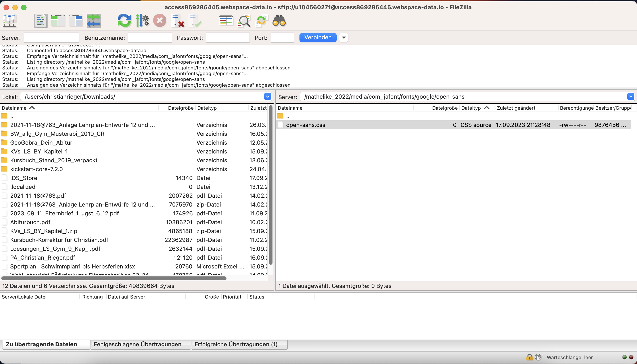Click the refresh file lists icon
The width and height of the screenshot is (637, 364).
(124, 21)
